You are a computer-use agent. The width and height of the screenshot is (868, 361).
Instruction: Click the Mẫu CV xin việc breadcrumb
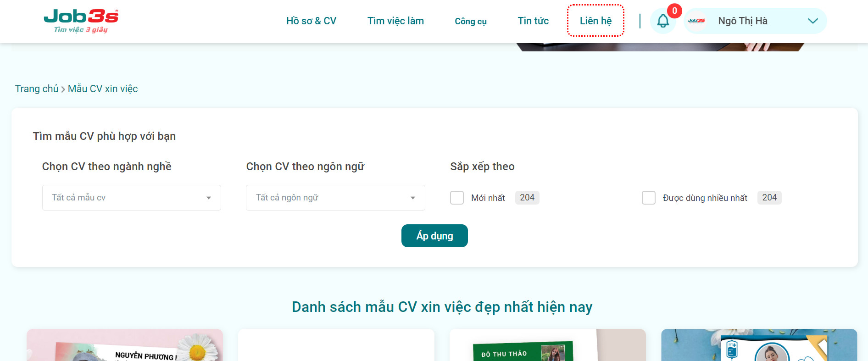click(103, 89)
